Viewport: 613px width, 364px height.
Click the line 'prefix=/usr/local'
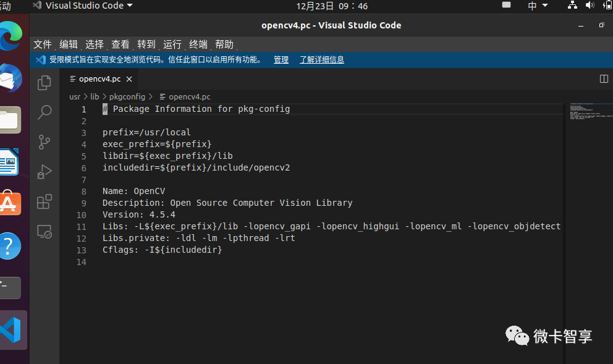coord(146,132)
